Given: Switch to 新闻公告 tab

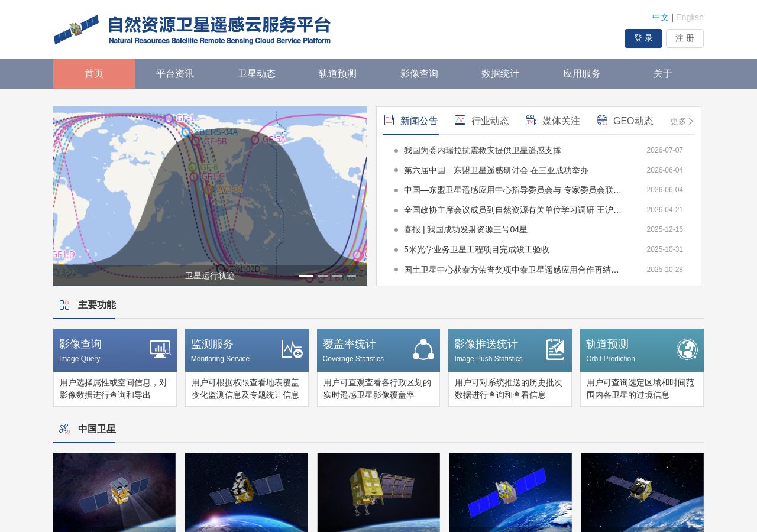Looking at the screenshot, I should (x=411, y=121).
